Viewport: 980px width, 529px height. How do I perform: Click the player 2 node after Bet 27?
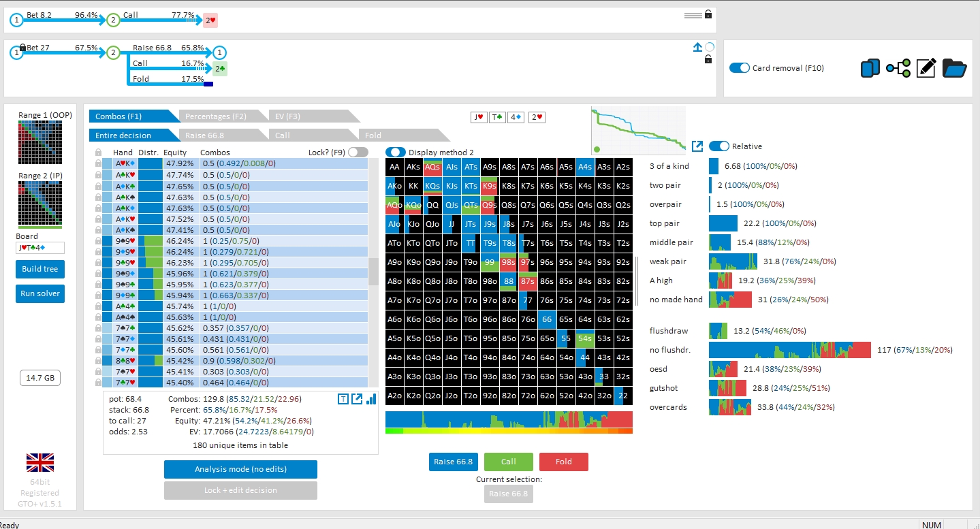click(113, 52)
